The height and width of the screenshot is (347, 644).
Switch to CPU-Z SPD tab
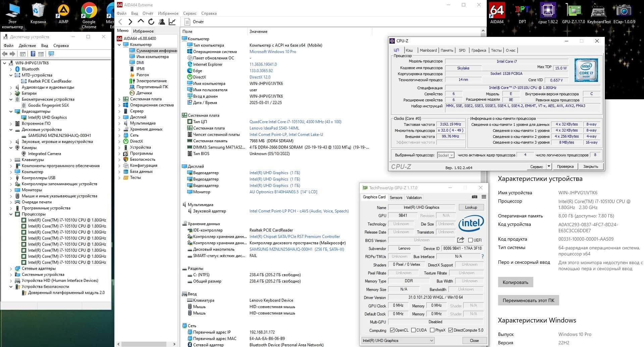462,50
